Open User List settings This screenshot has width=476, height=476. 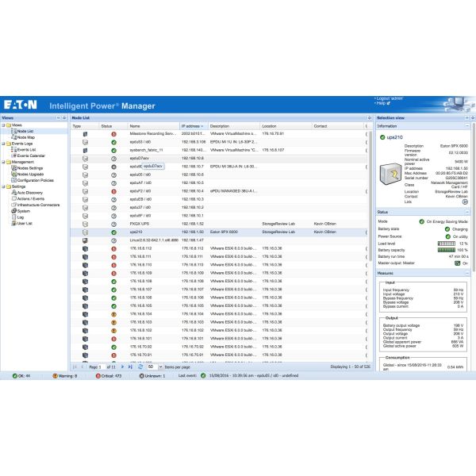[25, 224]
